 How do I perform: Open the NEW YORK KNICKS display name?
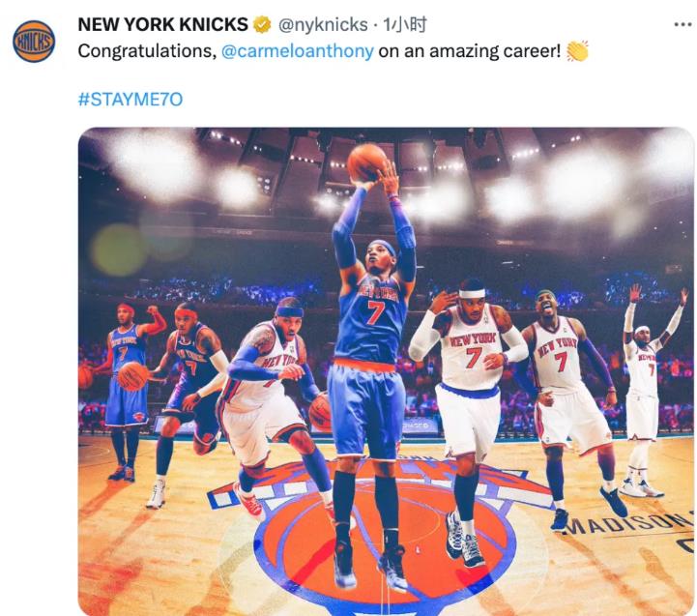tap(162, 24)
